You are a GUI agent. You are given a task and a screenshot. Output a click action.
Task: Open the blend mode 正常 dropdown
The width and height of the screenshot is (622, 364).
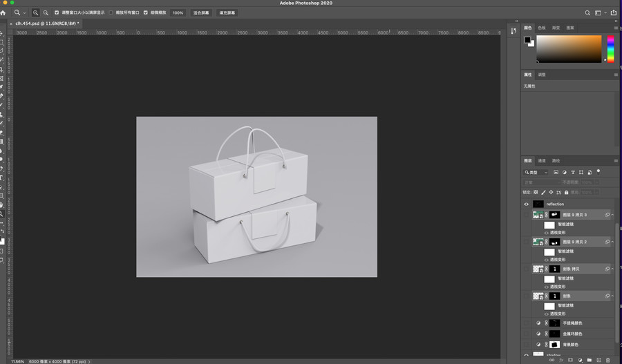click(x=541, y=182)
